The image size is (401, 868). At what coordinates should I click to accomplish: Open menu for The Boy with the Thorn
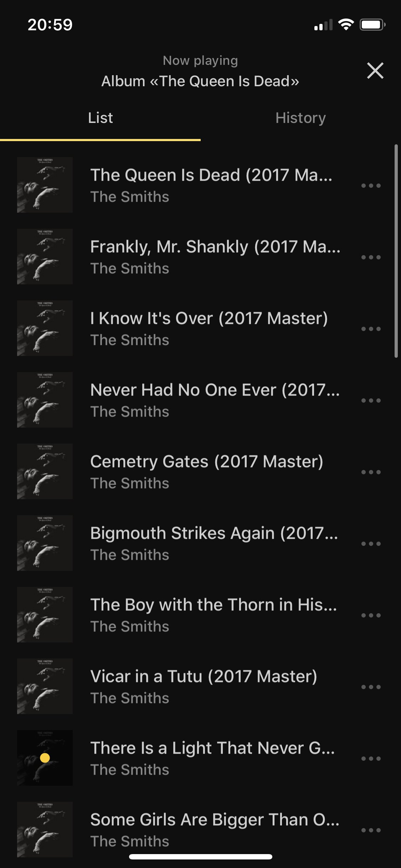coord(371,615)
